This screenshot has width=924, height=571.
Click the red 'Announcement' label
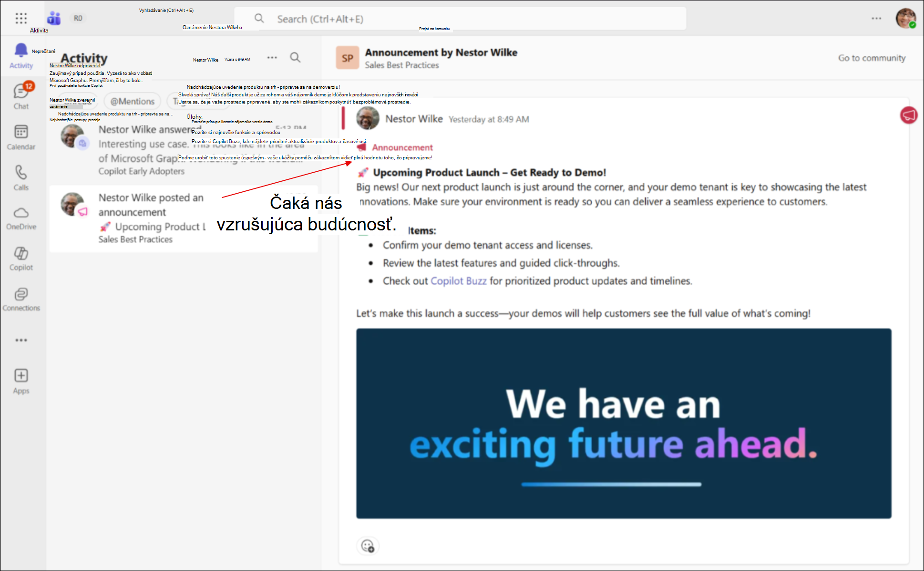[402, 147]
